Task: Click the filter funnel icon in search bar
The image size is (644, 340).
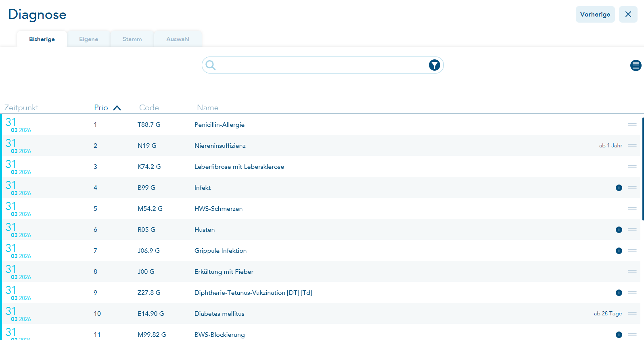Action: click(434, 65)
